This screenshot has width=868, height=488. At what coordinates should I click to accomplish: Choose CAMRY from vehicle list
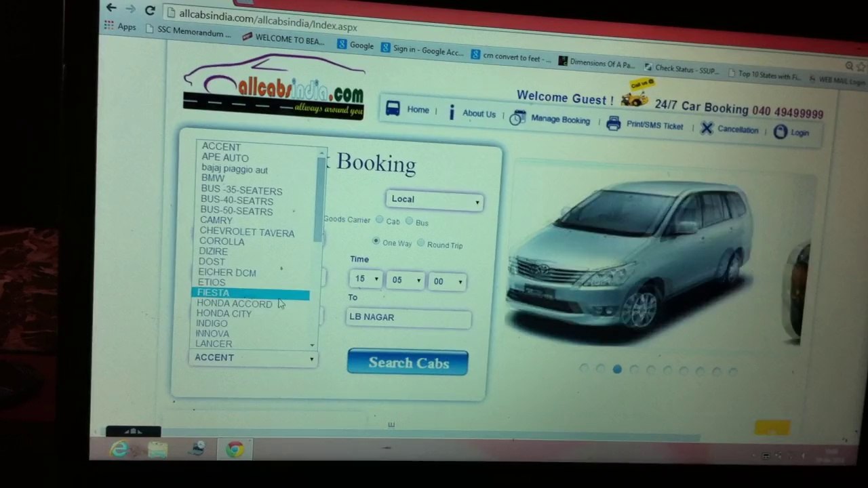click(216, 220)
